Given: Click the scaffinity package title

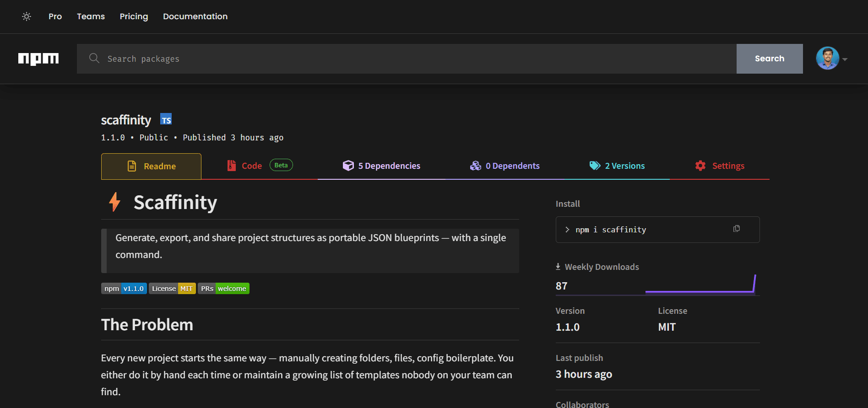Looking at the screenshot, I should [x=126, y=120].
